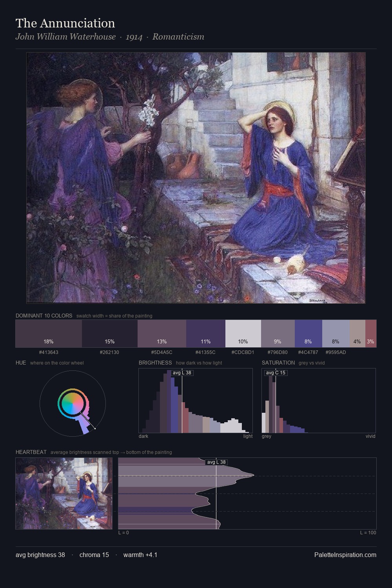Click the hex code #41355C text
Viewport: 392px width, 588px height.
pos(206,352)
